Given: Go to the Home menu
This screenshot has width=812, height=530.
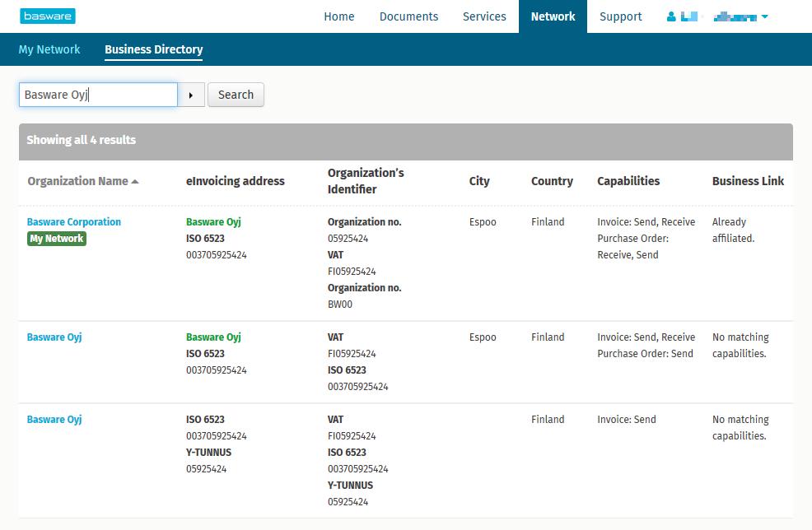Looking at the screenshot, I should (x=339, y=16).
